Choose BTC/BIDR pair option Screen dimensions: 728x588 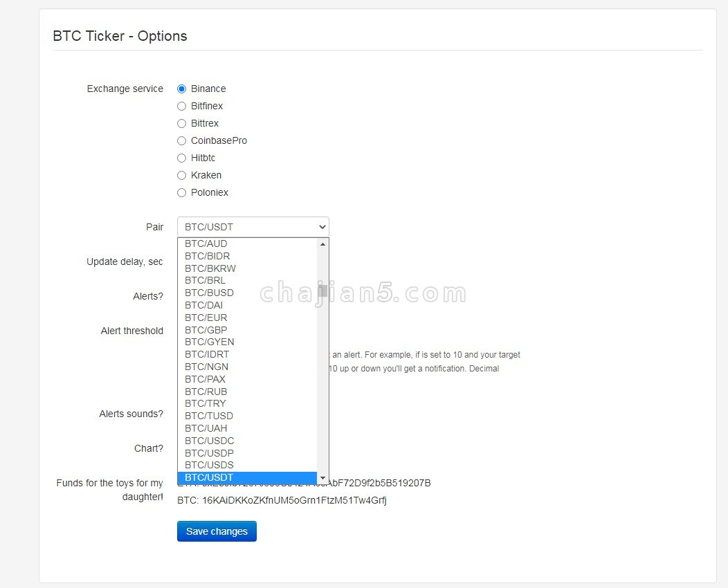pos(248,256)
